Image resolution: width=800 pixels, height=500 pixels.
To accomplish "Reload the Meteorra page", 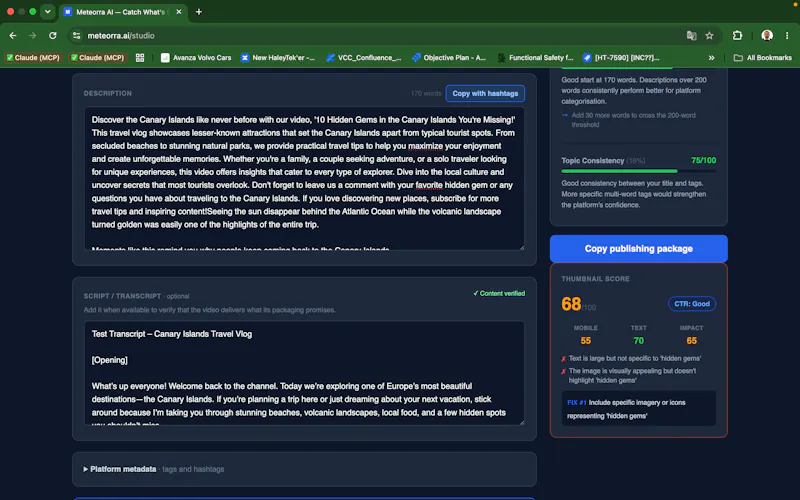I will 53,36.
